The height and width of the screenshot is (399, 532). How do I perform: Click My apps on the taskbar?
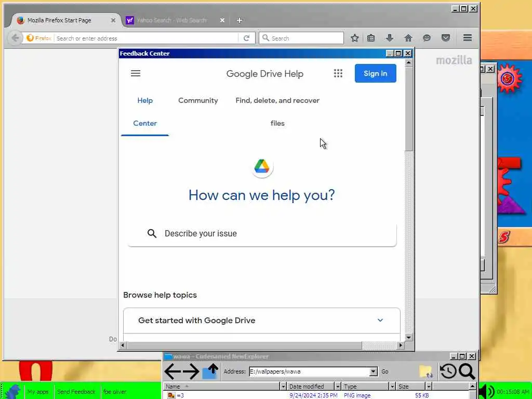(x=38, y=392)
